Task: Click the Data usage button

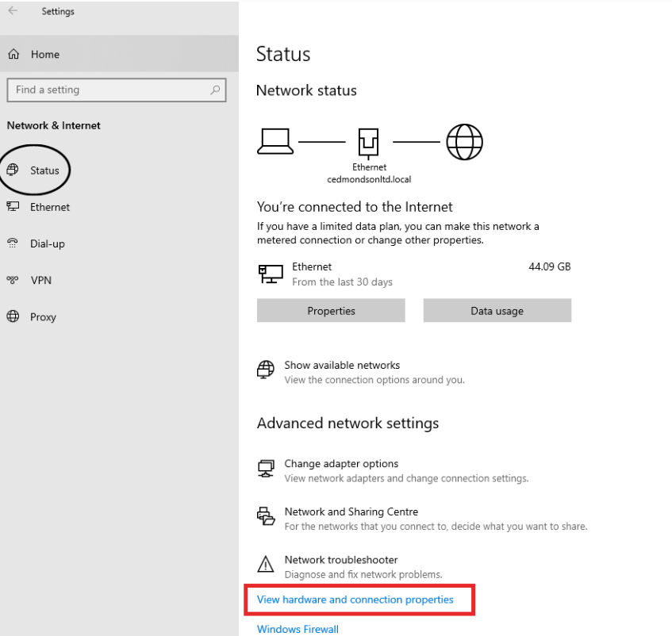Action: 497,310
